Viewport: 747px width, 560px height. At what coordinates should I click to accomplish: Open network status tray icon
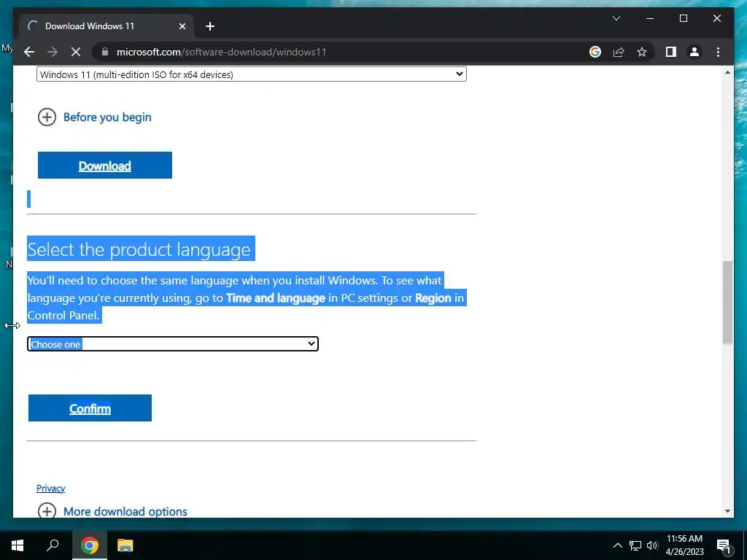click(635, 545)
